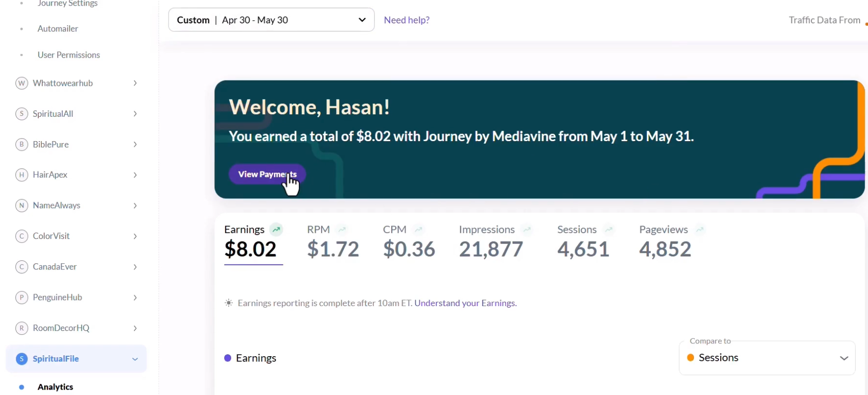Click the Sessions trend arrow icon
Viewport: 868px width, 395px height.
click(x=608, y=230)
